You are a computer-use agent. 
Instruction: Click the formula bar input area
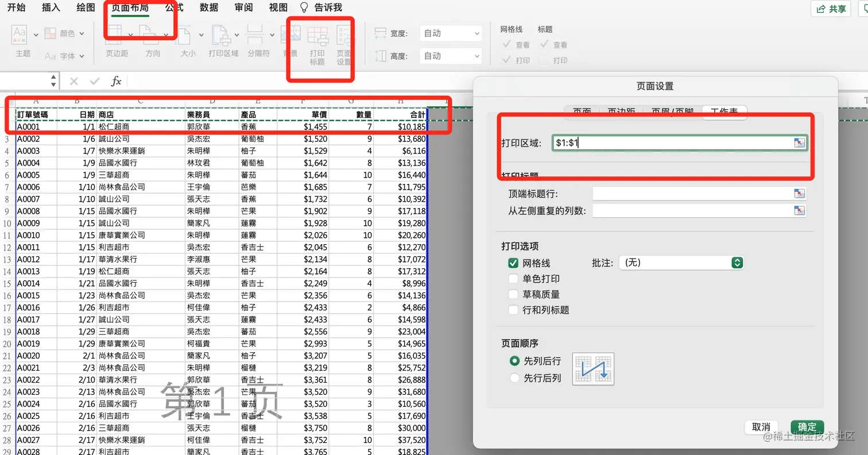[x=497, y=81]
